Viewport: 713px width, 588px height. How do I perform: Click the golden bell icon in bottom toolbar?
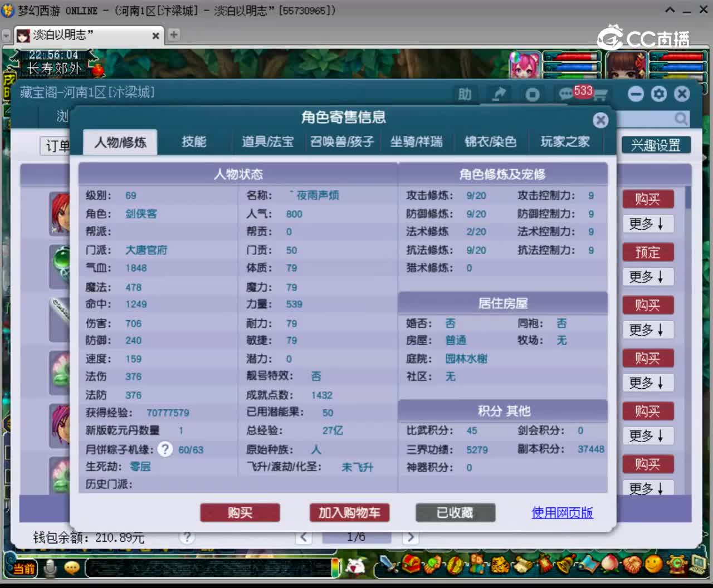[x=566, y=564]
